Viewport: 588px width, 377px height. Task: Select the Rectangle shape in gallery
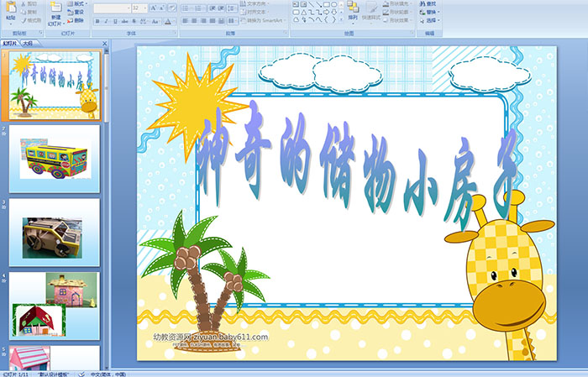pos(327,4)
